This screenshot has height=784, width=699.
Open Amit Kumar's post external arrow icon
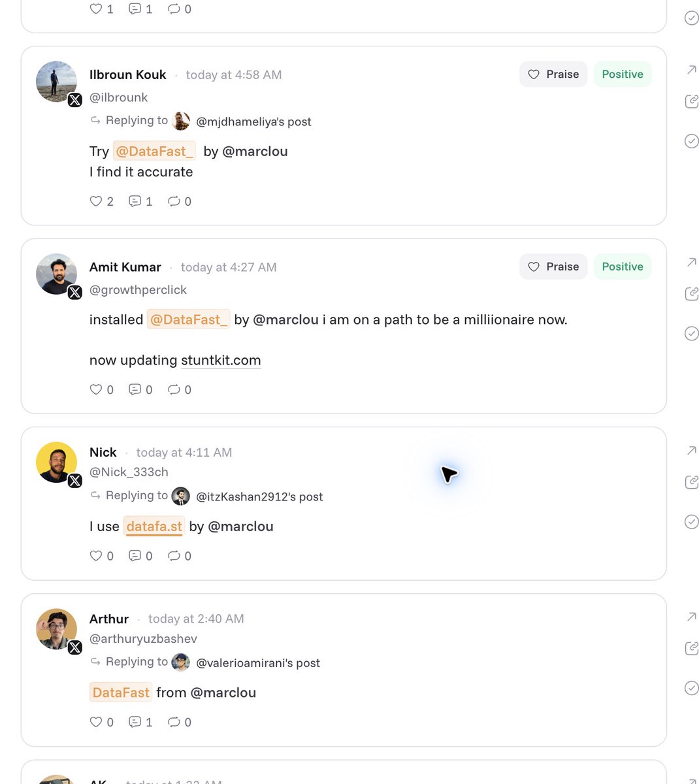click(x=691, y=262)
